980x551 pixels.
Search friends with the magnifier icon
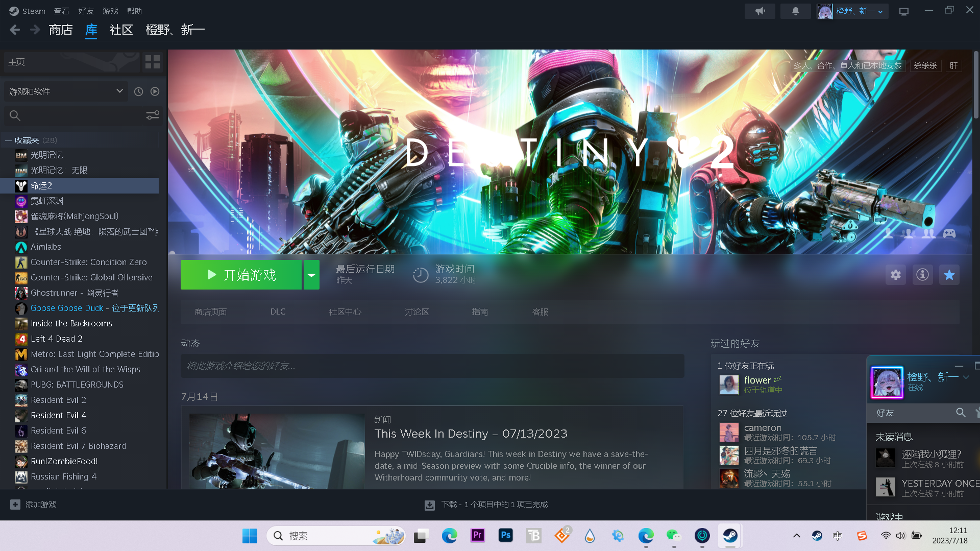(x=960, y=413)
